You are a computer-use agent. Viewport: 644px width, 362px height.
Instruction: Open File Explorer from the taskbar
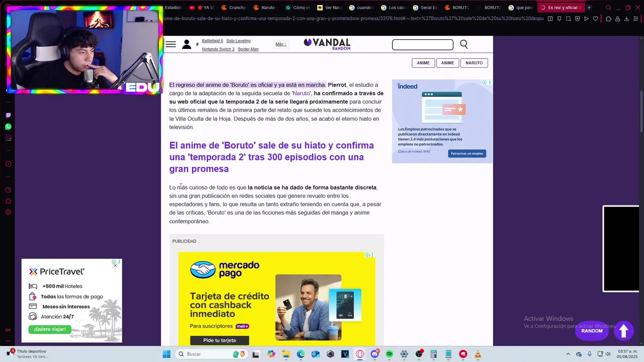pos(286,354)
